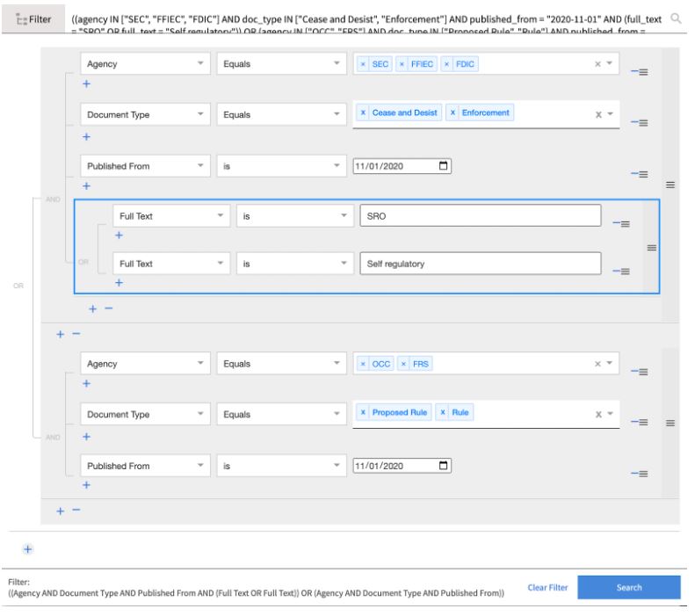Remove the Rule document type tag
The image size is (695, 616).
click(442, 412)
